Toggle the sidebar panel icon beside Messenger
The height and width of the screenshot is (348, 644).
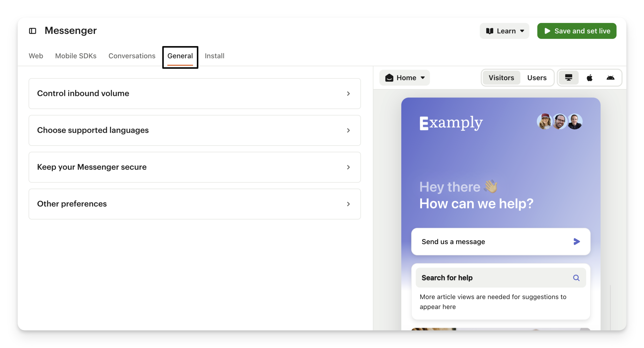pyautogui.click(x=32, y=31)
